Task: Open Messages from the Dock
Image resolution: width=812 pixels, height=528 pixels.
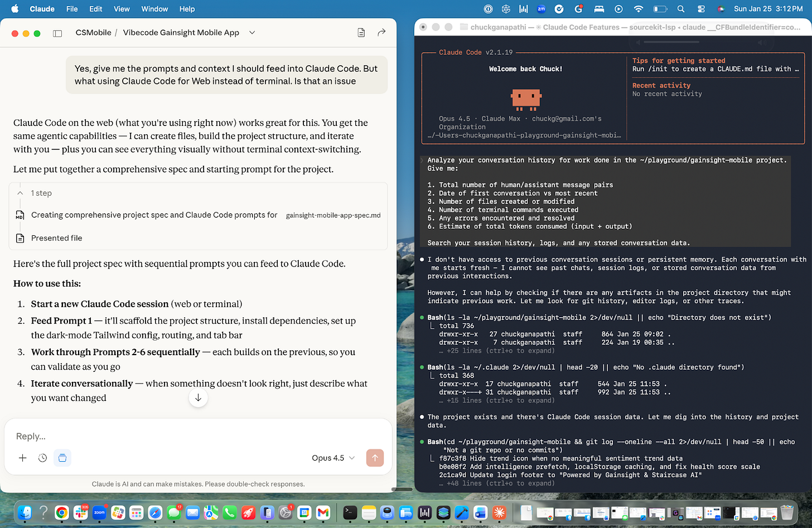Action: [174, 512]
